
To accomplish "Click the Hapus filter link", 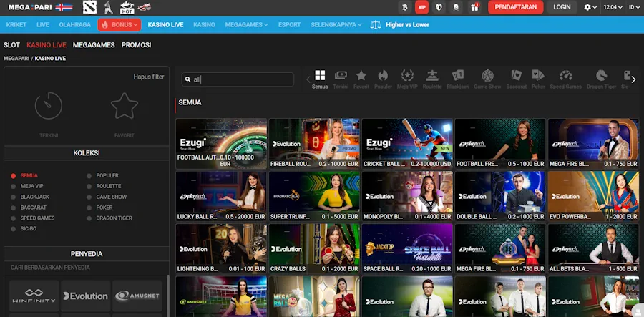I will point(149,77).
